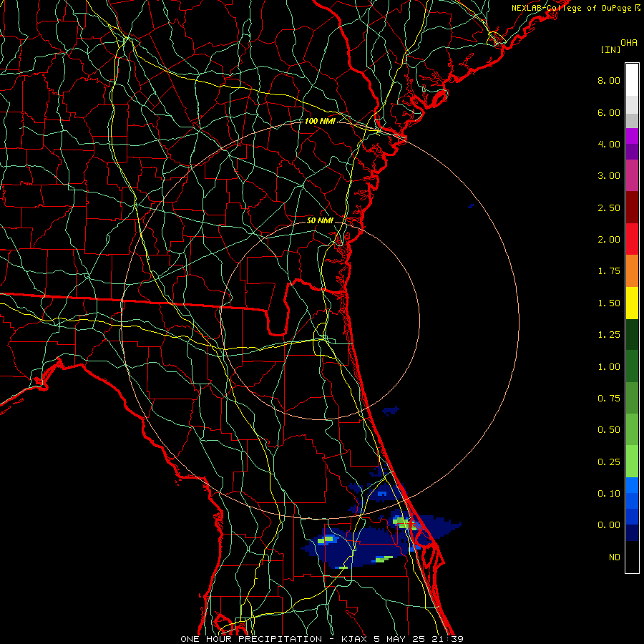Click the 2.00 legend value
The width and height of the screenshot is (644, 644).
click(609, 240)
